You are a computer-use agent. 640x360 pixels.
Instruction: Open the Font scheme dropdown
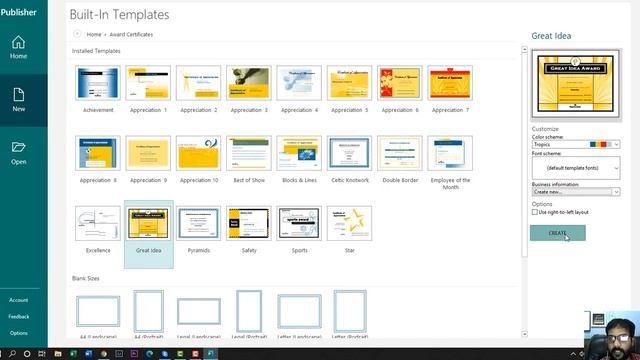pos(576,168)
